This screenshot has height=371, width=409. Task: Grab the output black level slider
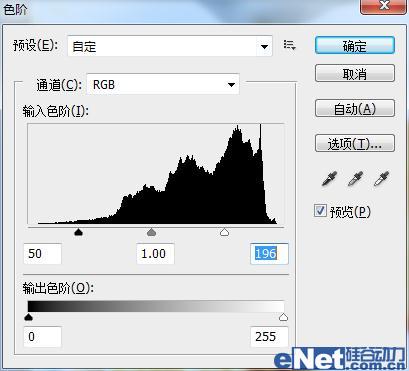(x=29, y=317)
